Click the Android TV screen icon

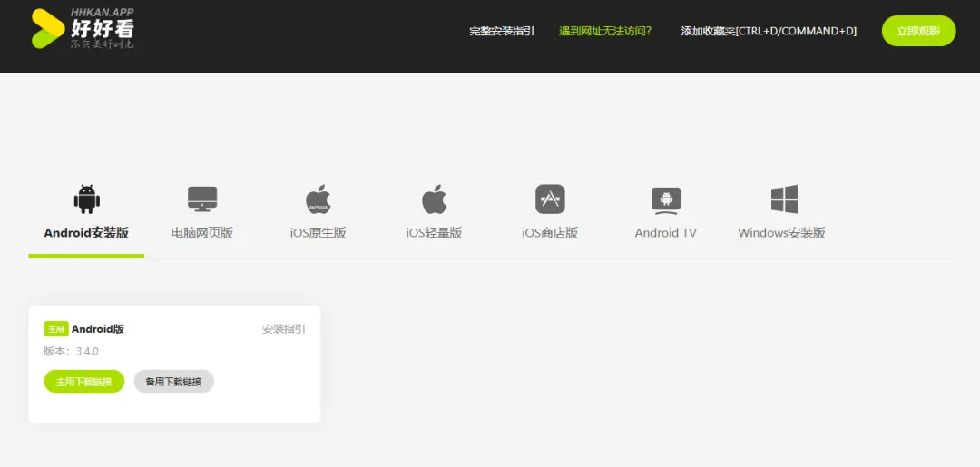click(666, 199)
